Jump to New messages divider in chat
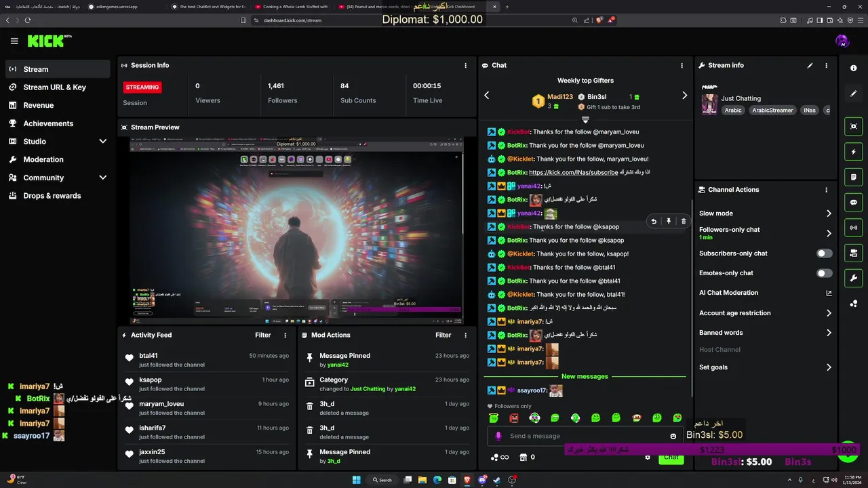Screen dimensions: 868x488 (585, 376)
